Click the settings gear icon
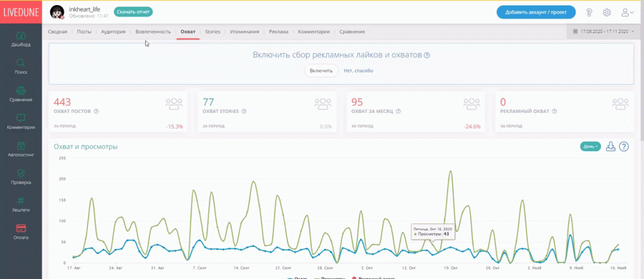 [x=607, y=12]
